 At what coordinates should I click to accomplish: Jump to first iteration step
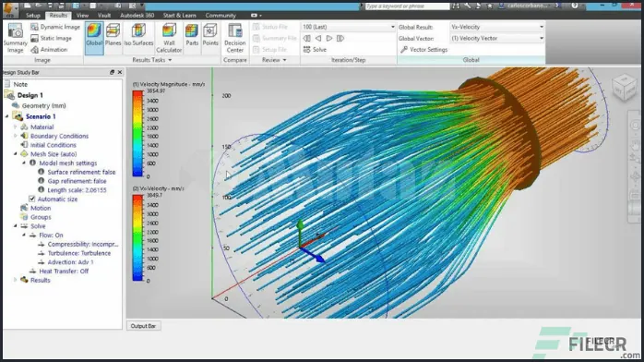point(307,38)
